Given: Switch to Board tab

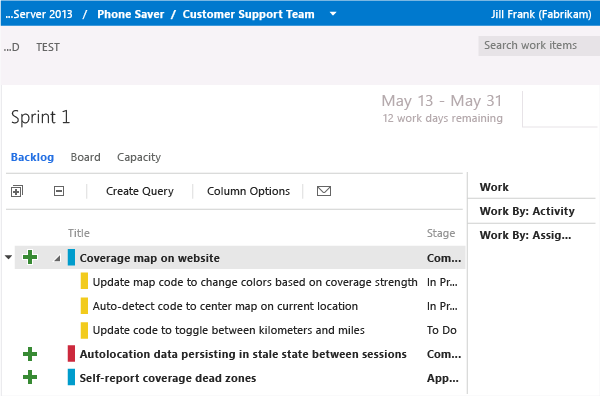Looking at the screenshot, I should click(85, 157).
